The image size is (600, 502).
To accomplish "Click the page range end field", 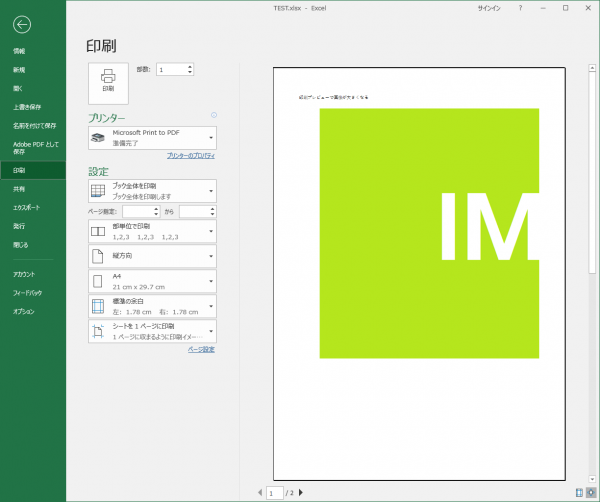I will click(x=194, y=212).
